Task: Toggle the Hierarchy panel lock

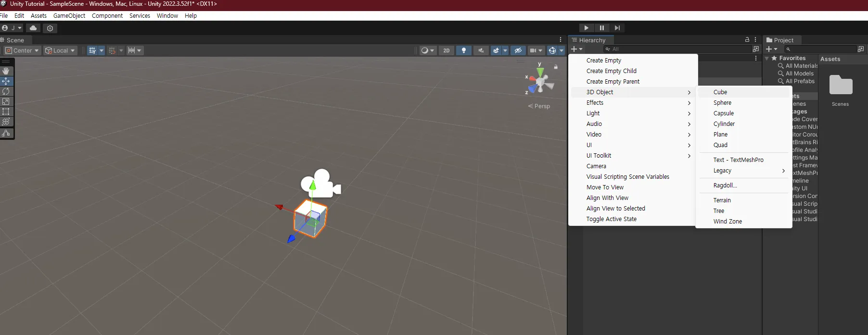Action: [747, 40]
